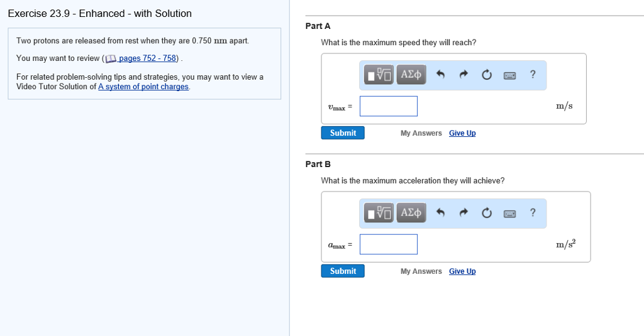Focus the vmax answer input field
The height and width of the screenshot is (336, 644).
[389, 106]
